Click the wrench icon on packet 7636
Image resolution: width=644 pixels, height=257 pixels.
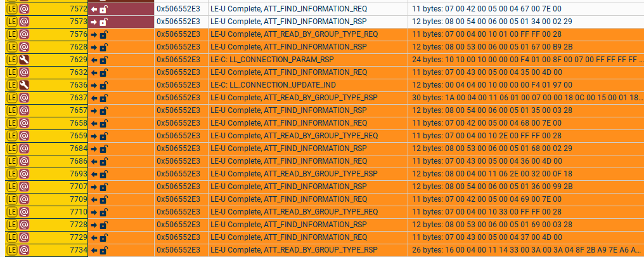[24, 85]
